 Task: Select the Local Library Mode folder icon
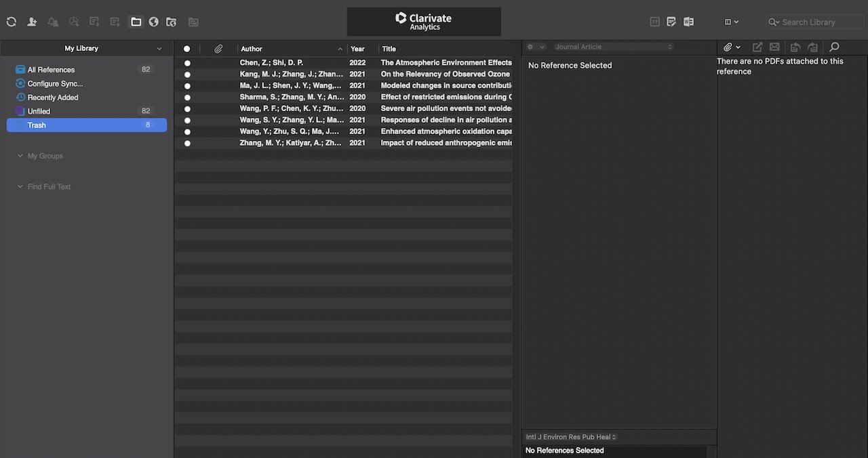click(136, 22)
